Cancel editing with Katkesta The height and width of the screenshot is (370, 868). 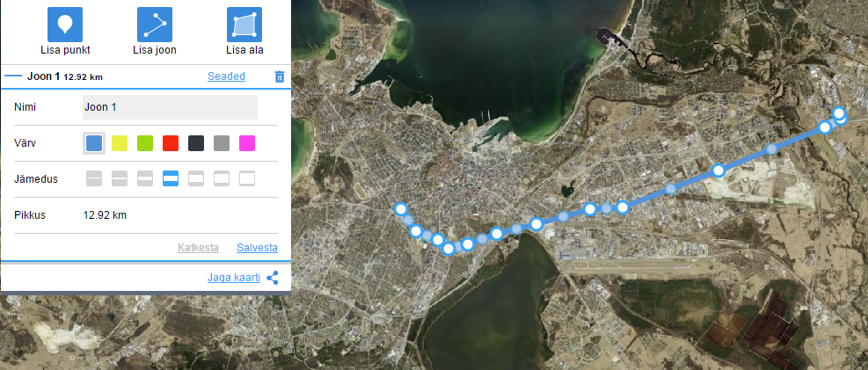point(198,248)
